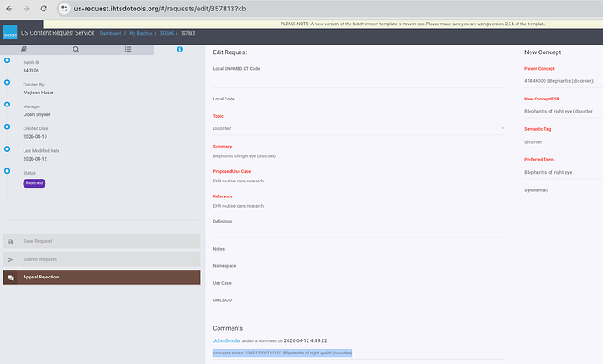This screenshot has width=603, height=364.
Task: Reload the page with the refresh icon
Action: 44,9
